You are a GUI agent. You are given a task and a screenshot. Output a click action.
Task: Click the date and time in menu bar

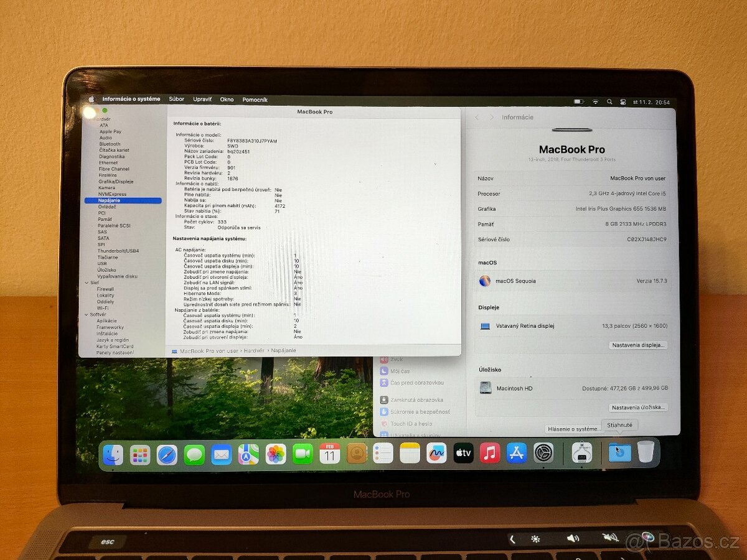click(x=652, y=102)
